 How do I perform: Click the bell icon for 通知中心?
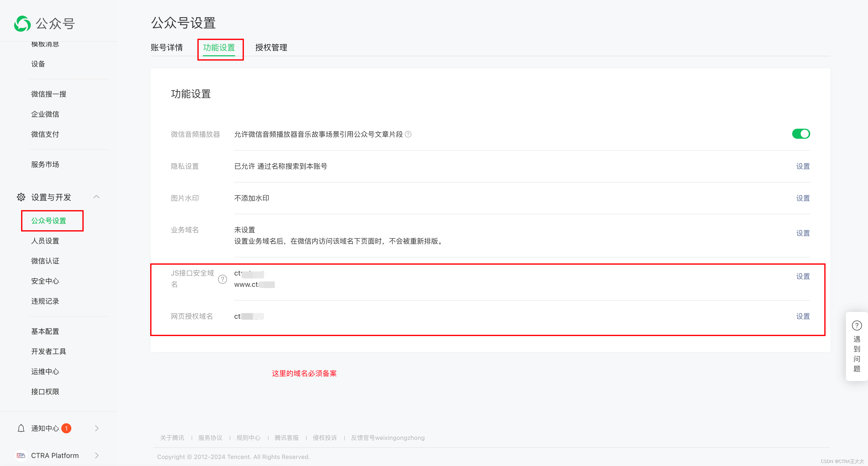pyautogui.click(x=21, y=428)
